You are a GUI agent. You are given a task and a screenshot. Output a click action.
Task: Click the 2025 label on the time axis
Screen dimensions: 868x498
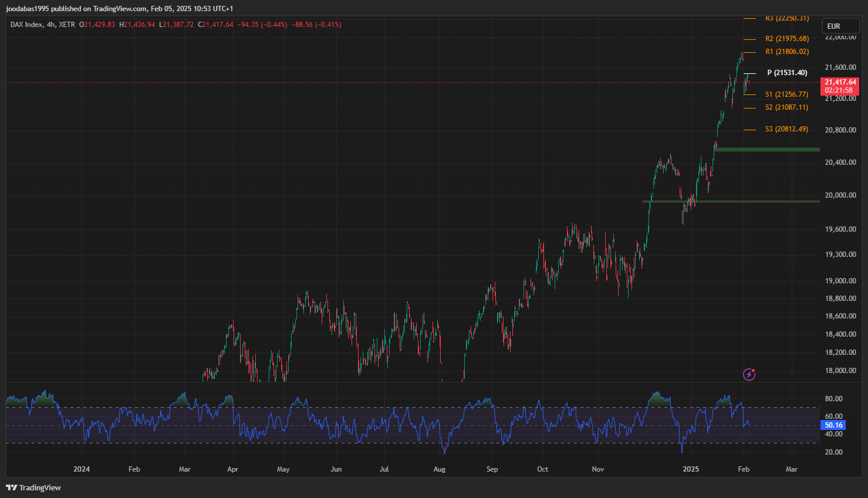pyautogui.click(x=691, y=469)
